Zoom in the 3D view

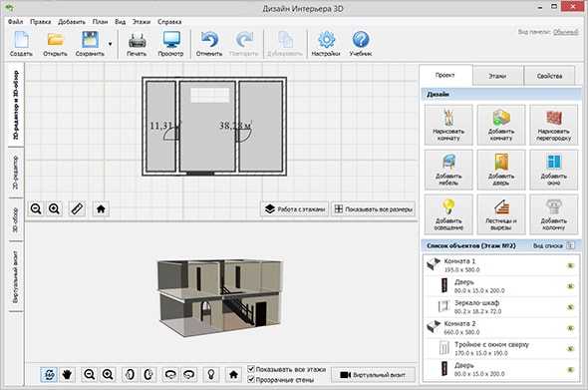click(x=108, y=374)
